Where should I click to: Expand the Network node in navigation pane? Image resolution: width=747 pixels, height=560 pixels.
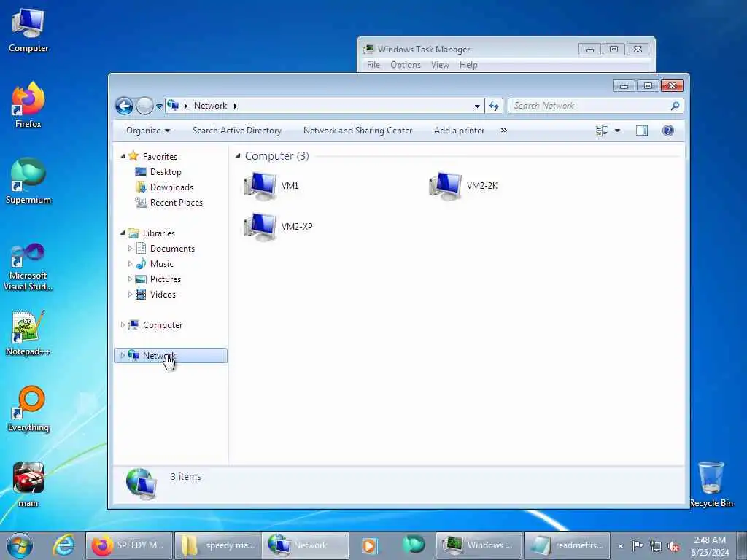point(123,355)
